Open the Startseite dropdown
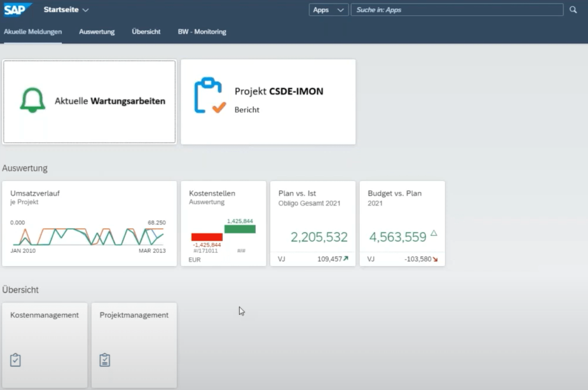Screen dimensions: 588x390 pyautogui.click(x=63, y=9)
